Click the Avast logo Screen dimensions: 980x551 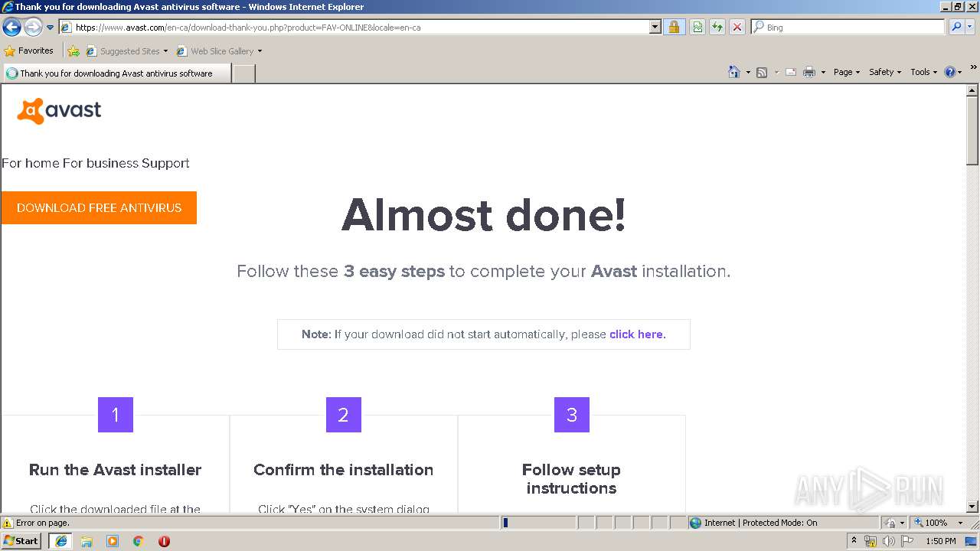59,111
